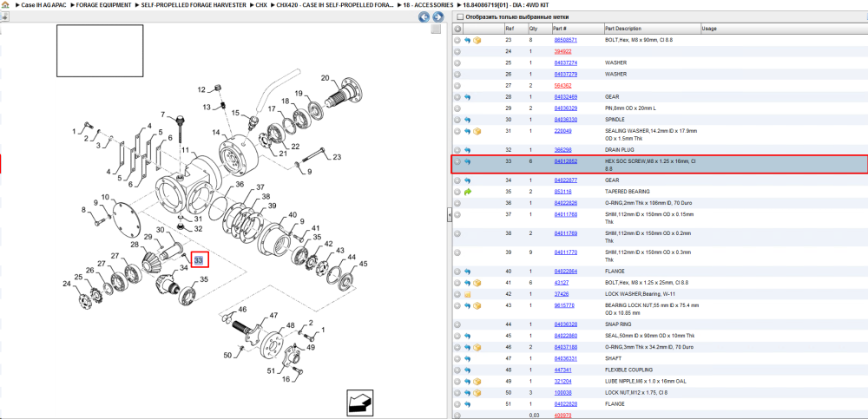868x419 pixels.
Task: Select callout 14 in the diagram
Action: 216,133
